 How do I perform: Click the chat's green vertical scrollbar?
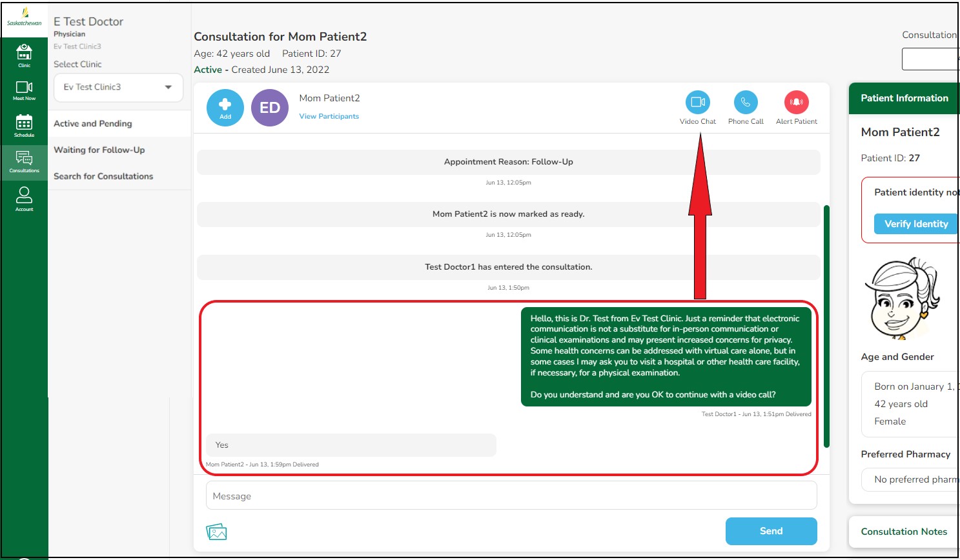[826, 326]
